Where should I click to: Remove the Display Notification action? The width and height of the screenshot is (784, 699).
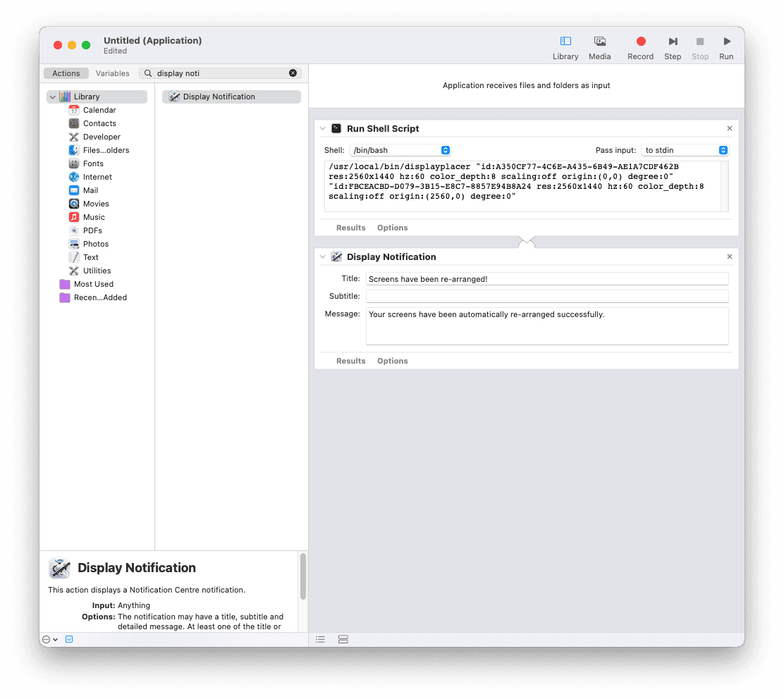730,256
